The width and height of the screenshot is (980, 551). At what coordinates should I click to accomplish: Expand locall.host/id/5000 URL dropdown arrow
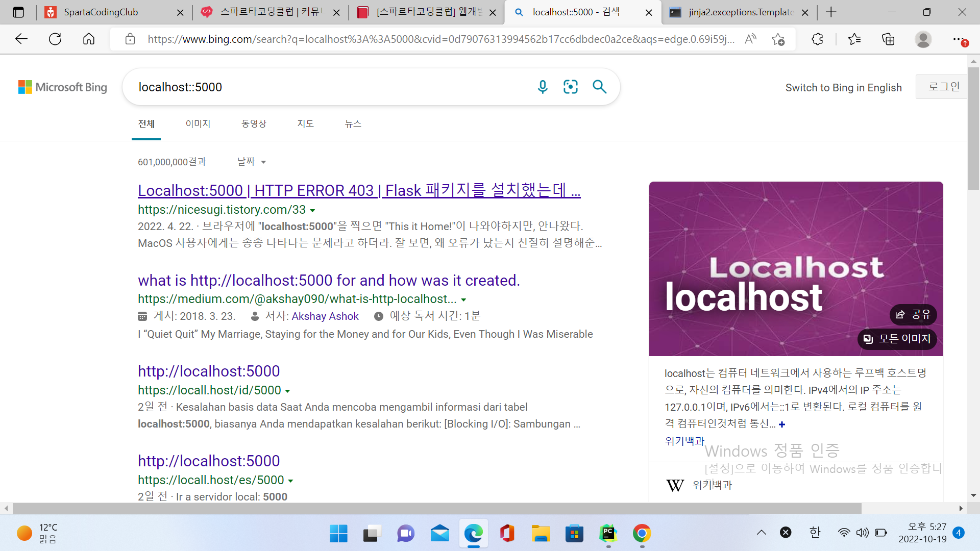(x=287, y=391)
